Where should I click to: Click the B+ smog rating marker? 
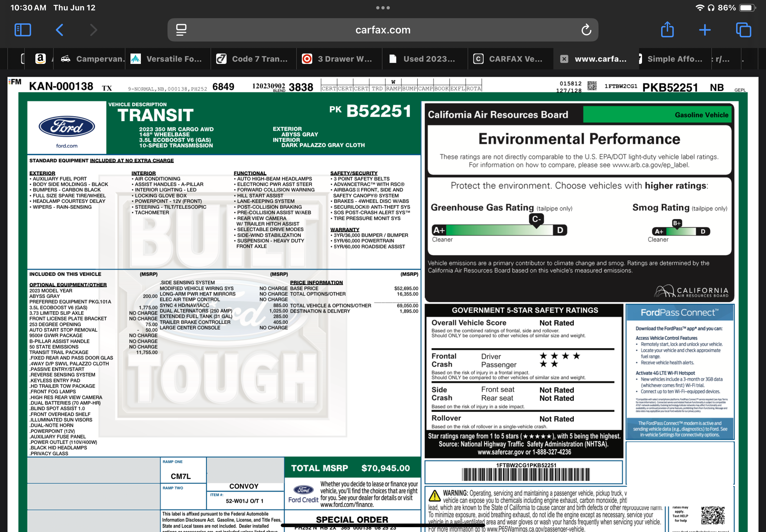pos(677,223)
